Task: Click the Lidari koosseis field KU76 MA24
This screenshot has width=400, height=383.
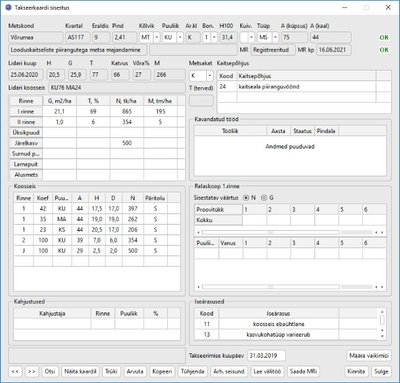Action: [x=117, y=88]
